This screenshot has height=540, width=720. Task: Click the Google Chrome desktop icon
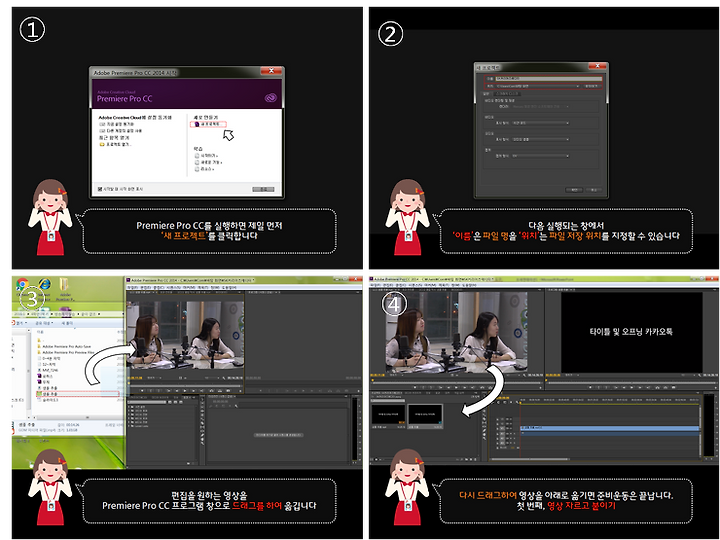pos(22,286)
